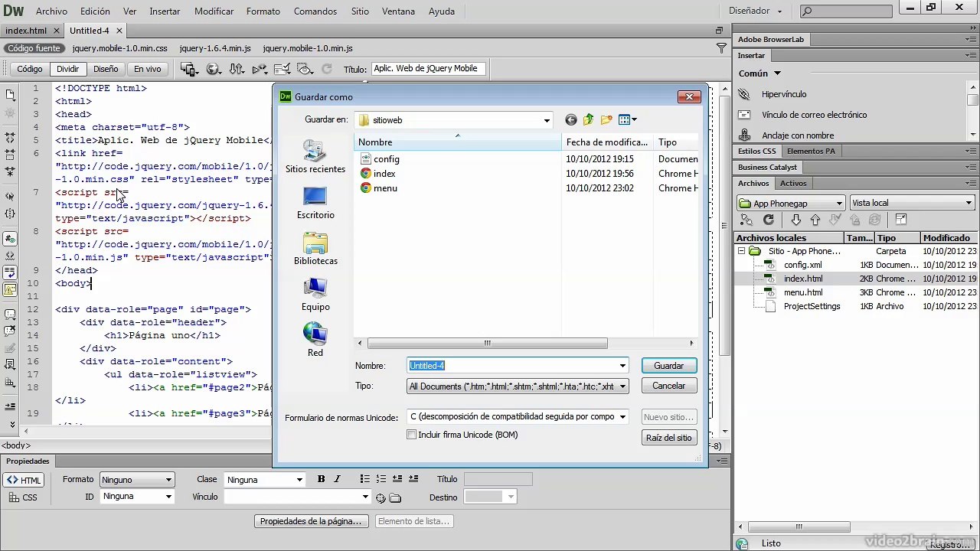Select Bibliotecas in save dialog sidebar
The width and height of the screenshot is (980, 551).
tap(315, 248)
